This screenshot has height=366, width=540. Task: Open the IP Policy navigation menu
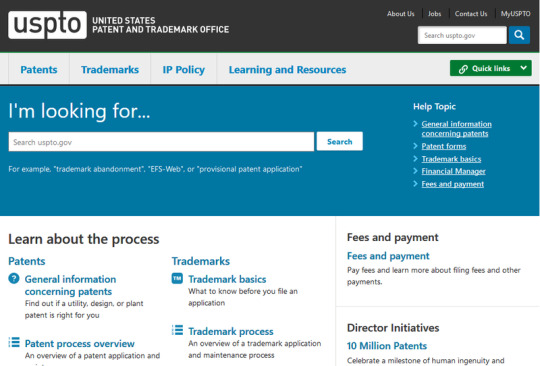click(184, 70)
